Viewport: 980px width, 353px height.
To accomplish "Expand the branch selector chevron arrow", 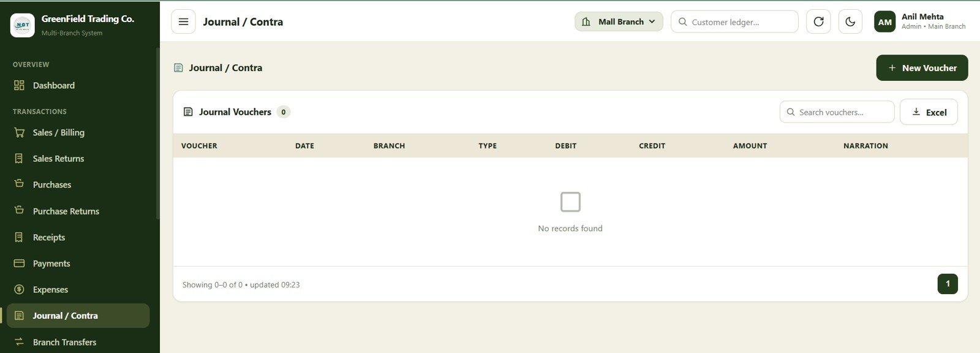I will (652, 21).
